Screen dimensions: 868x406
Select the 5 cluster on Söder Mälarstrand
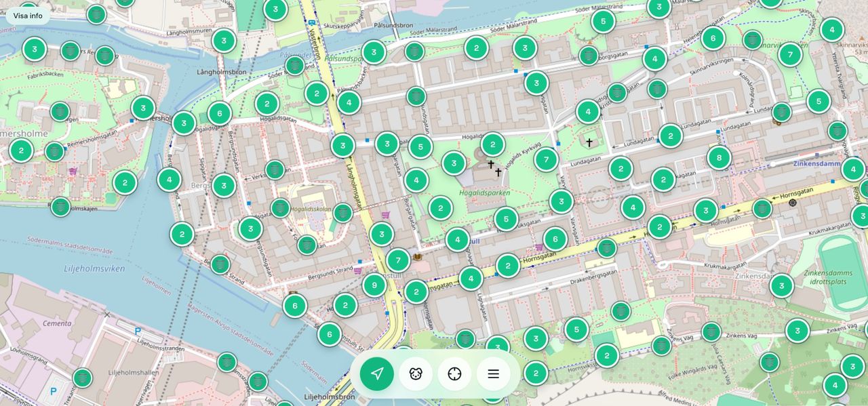click(x=603, y=21)
